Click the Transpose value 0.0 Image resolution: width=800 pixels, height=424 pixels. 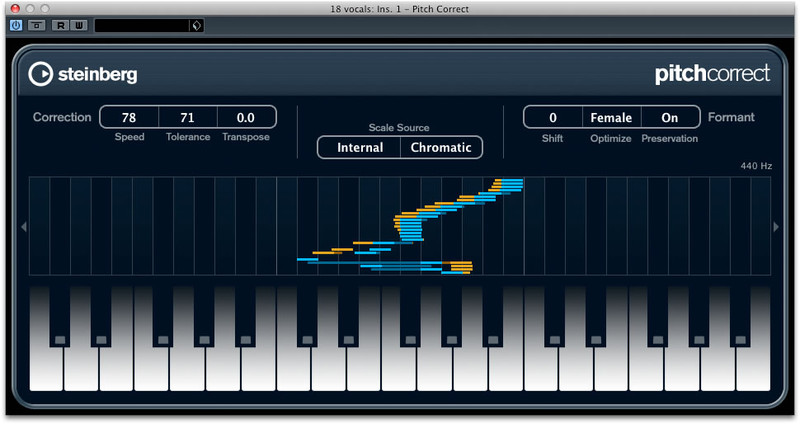pyautogui.click(x=246, y=117)
